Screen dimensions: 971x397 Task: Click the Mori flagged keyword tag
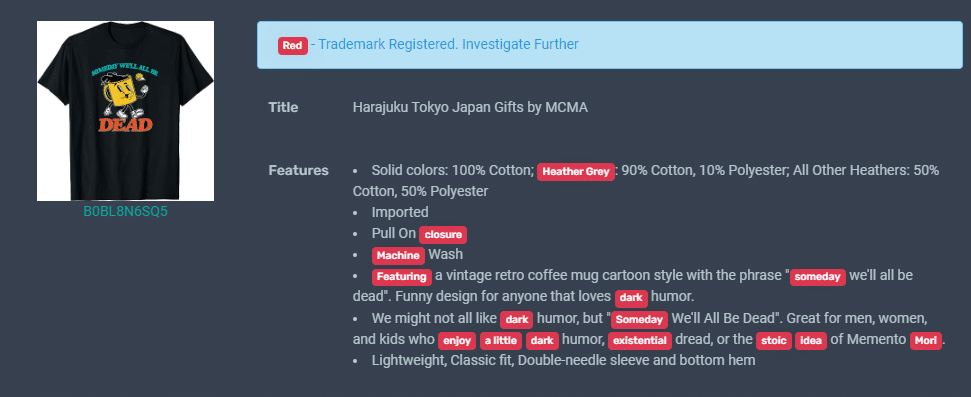pos(926,341)
